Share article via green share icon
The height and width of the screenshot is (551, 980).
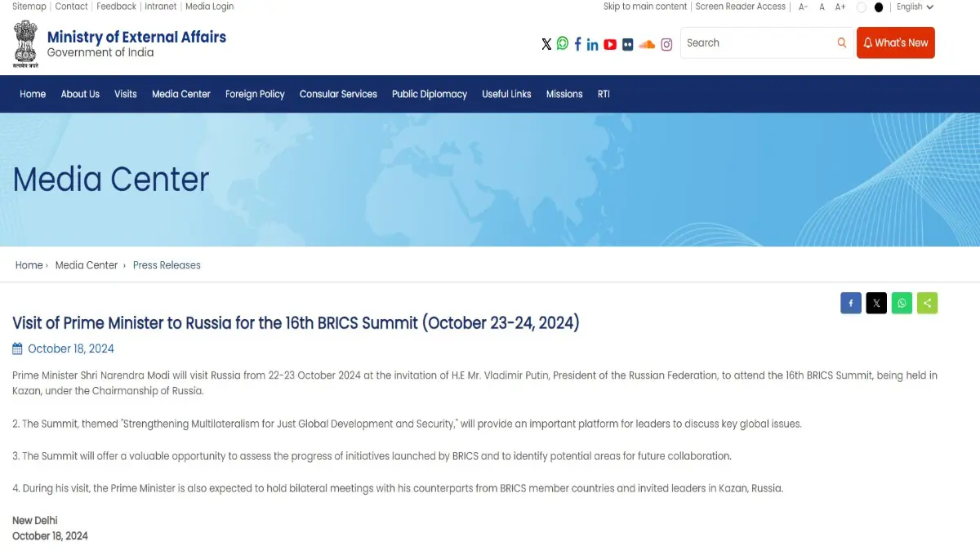[x=927, y=303]
